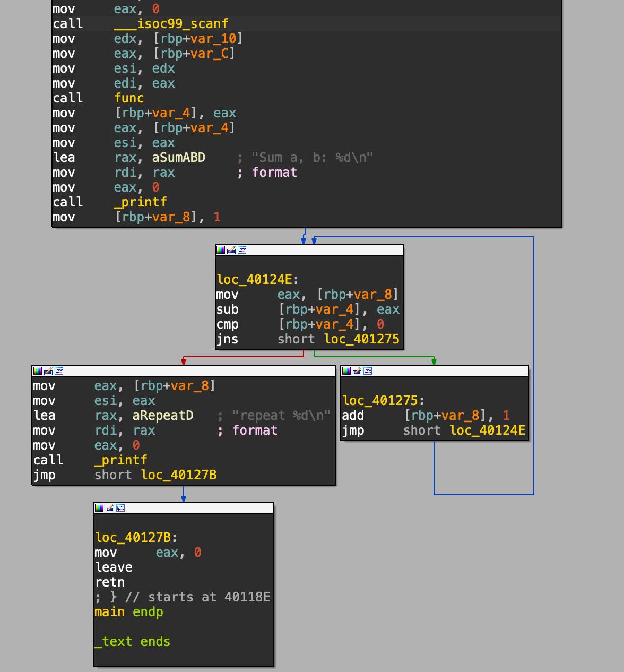Click the aRepeatD string reference
Image resolution: width=624 pixels, height=672 pixels.
coord(163,416)
